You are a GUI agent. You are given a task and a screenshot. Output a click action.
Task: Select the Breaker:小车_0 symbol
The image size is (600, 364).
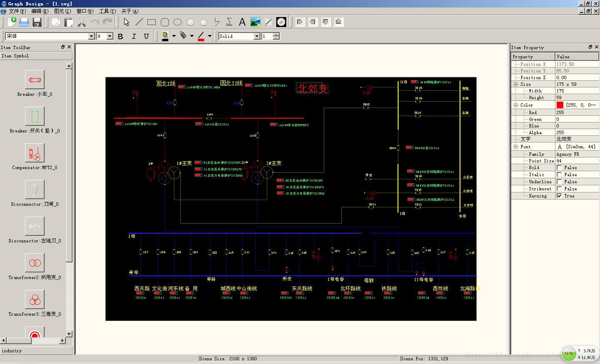(x=35, y=80)
